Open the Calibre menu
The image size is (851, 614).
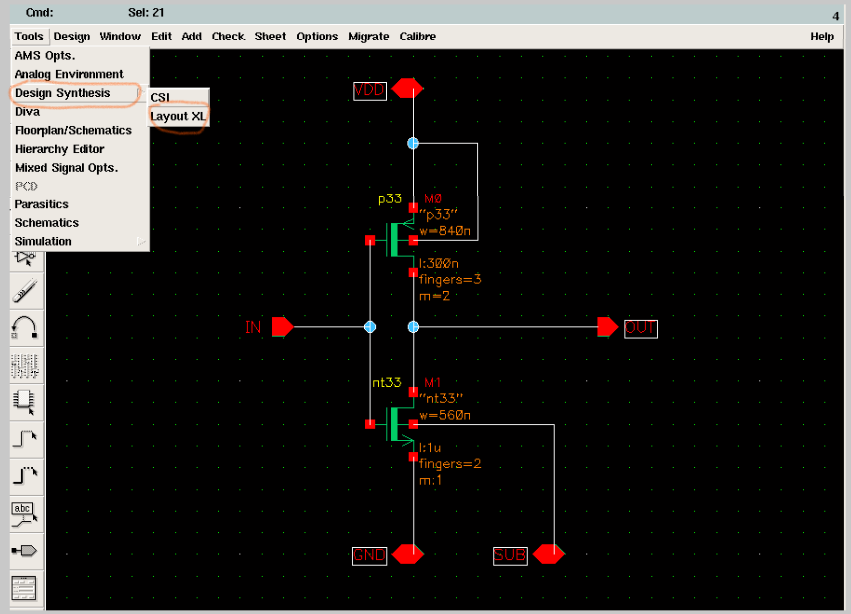[x=418, y=36]
